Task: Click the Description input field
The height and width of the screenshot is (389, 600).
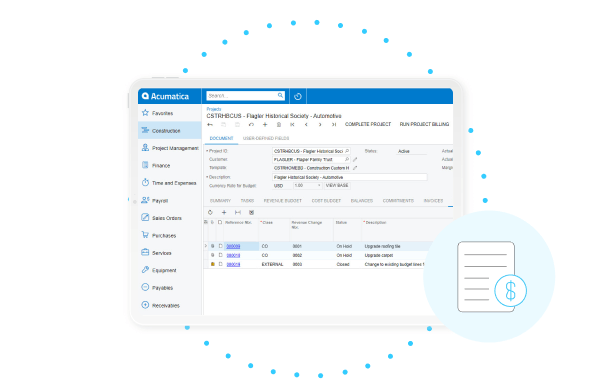Action: click(349, 177)
